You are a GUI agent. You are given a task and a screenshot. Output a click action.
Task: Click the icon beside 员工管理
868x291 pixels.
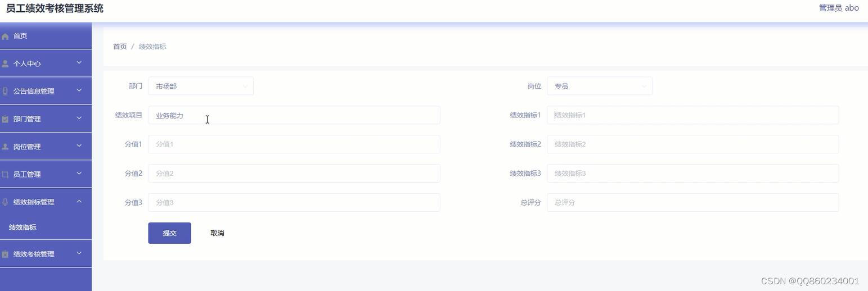[5, 175]
